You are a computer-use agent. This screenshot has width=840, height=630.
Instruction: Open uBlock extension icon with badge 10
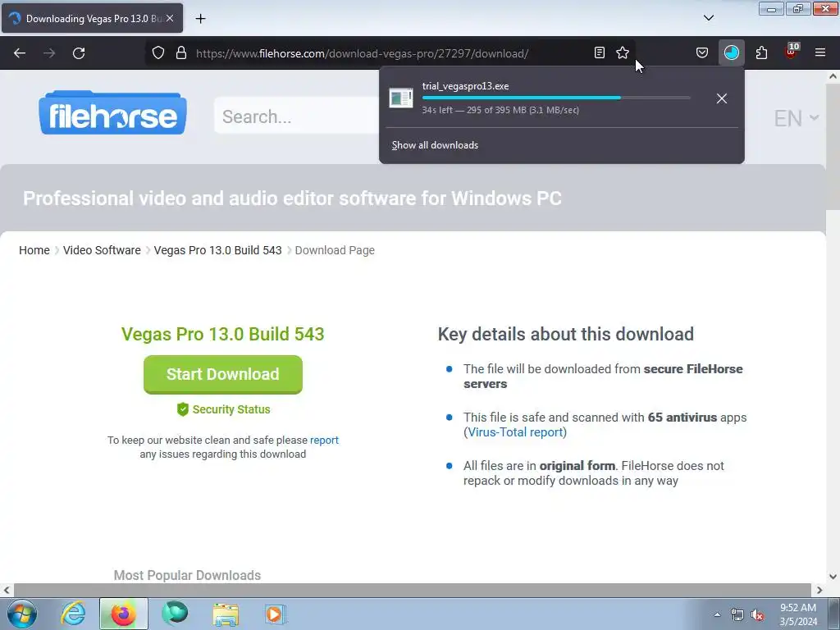point(792,52)
